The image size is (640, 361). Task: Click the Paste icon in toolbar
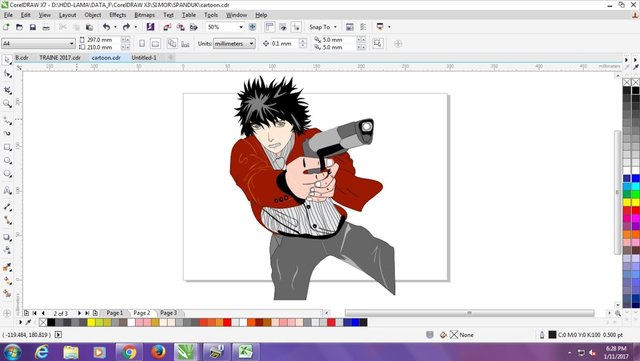[89, 27]
